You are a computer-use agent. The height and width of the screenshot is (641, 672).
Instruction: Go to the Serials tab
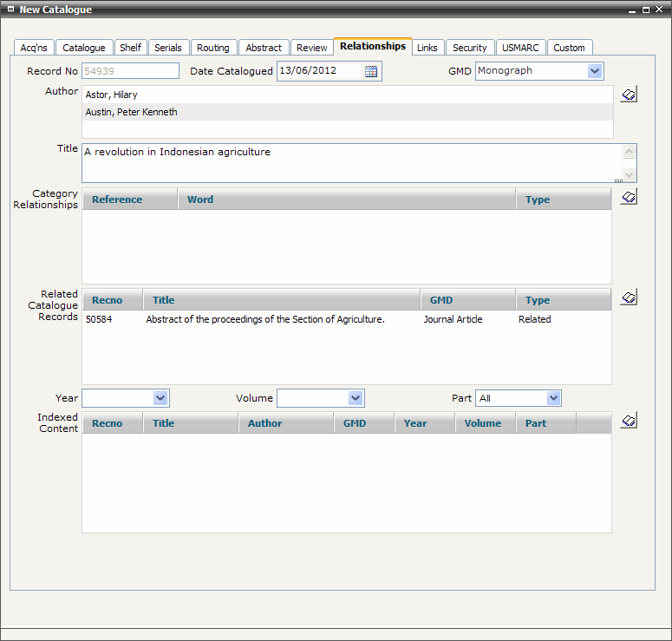pyautogui.click(x=168, y=48)
